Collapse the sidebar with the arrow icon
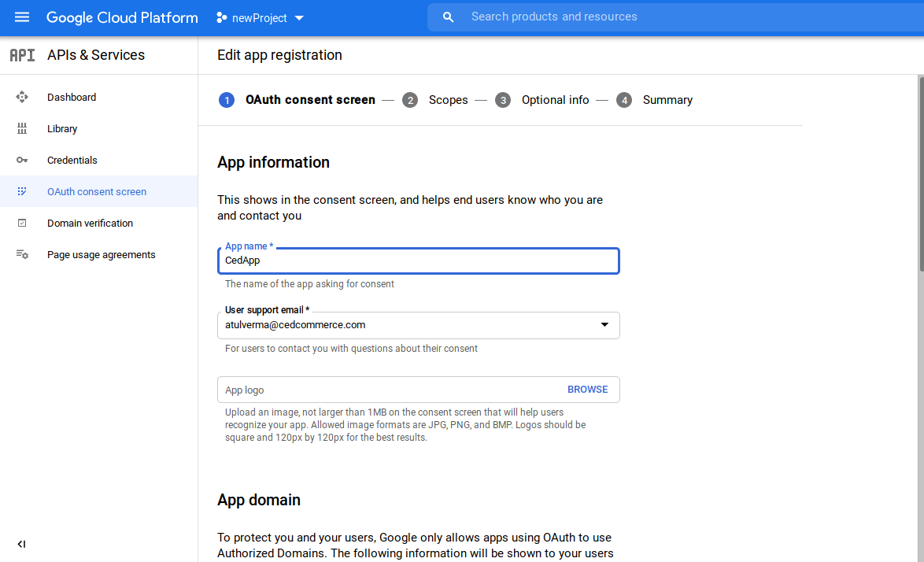This screenshot has height=562, width=924. tap(21, 544)
